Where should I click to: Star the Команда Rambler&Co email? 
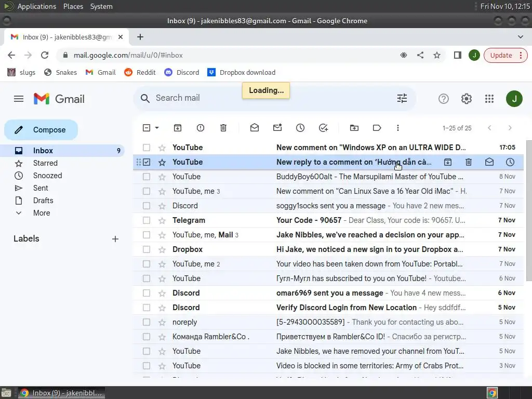(x=162, y=337)
